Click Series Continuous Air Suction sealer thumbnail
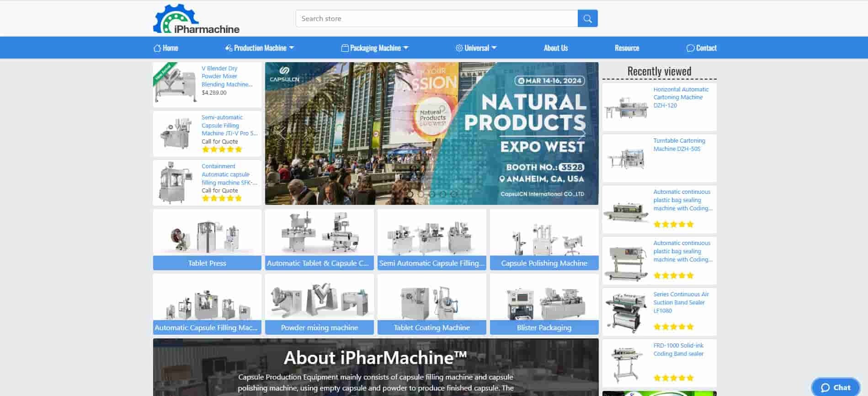Screen dimensions: 868x396 pyautogui.click(x=626, y=312)
